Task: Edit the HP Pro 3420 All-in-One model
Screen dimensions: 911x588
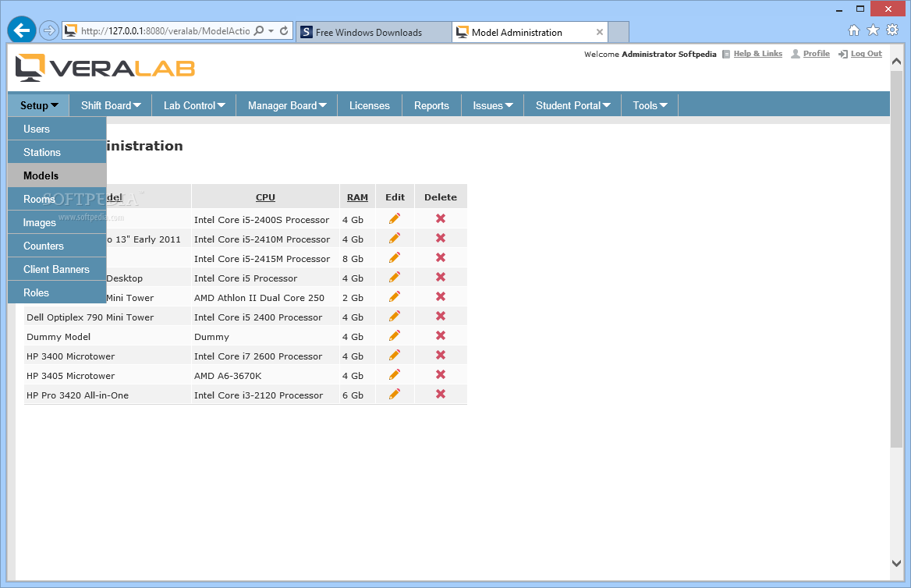Action: coord(395,394)
